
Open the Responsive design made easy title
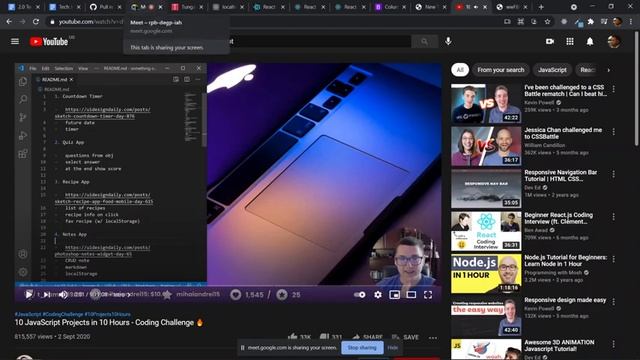[x=565, y=300]
